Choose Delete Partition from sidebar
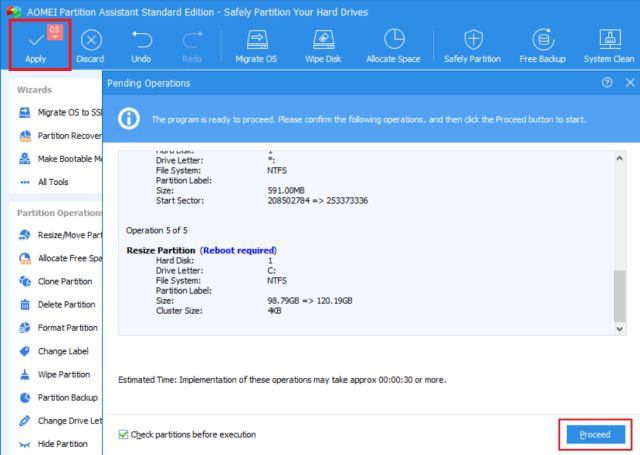This screenshot has width=640, height=455. pyautogui.click(x=66, y=304)
